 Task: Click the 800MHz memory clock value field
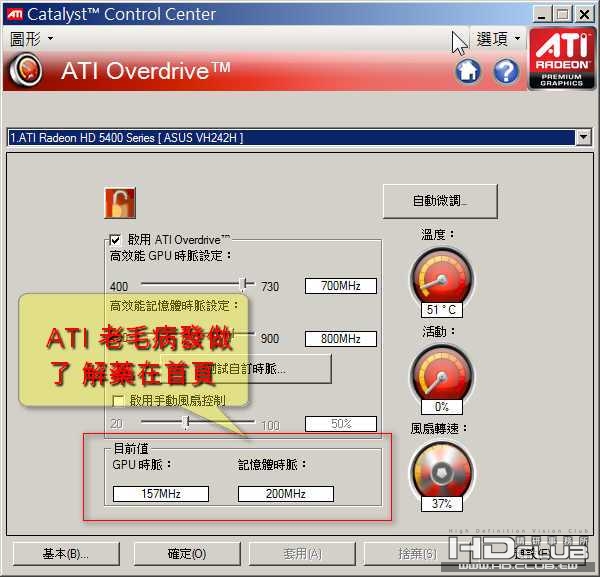(x=341, y=339)
